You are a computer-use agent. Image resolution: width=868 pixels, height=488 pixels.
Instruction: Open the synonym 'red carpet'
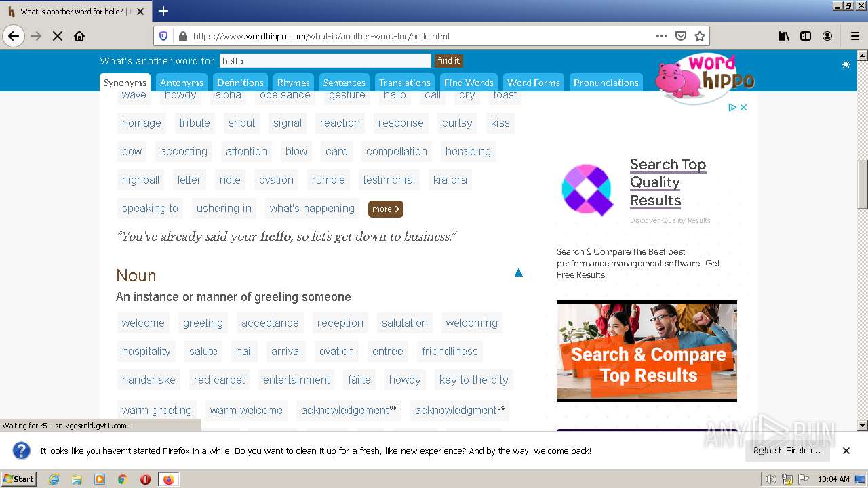(x=220, y=380)
